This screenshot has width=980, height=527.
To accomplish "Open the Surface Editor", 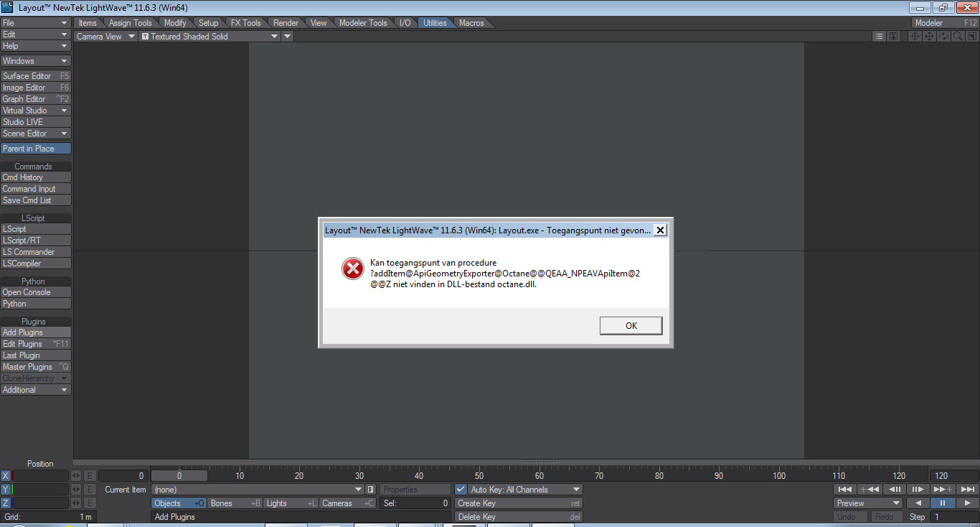I will (36, 76).
